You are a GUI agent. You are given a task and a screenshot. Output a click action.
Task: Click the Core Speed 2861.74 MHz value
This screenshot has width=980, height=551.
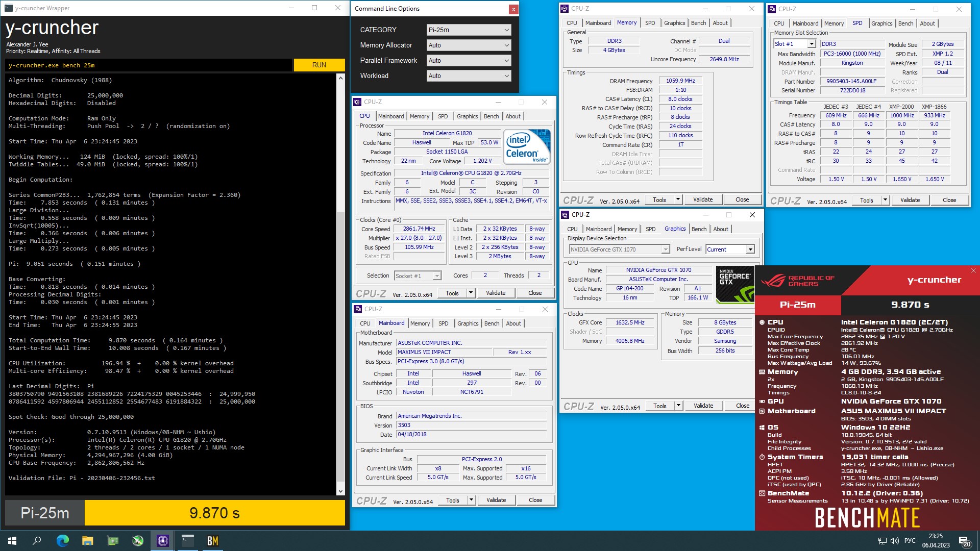click(x=419, y=229)
